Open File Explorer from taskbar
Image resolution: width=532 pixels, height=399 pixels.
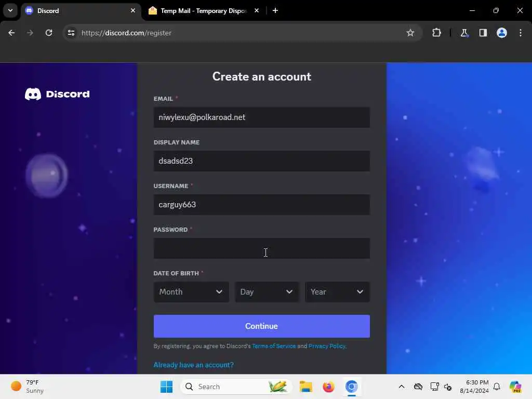[x=305, y=387]
